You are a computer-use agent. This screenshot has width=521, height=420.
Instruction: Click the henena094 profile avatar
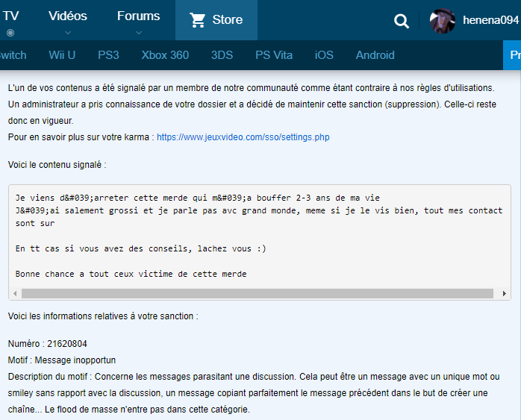click(x=443, y=21)
